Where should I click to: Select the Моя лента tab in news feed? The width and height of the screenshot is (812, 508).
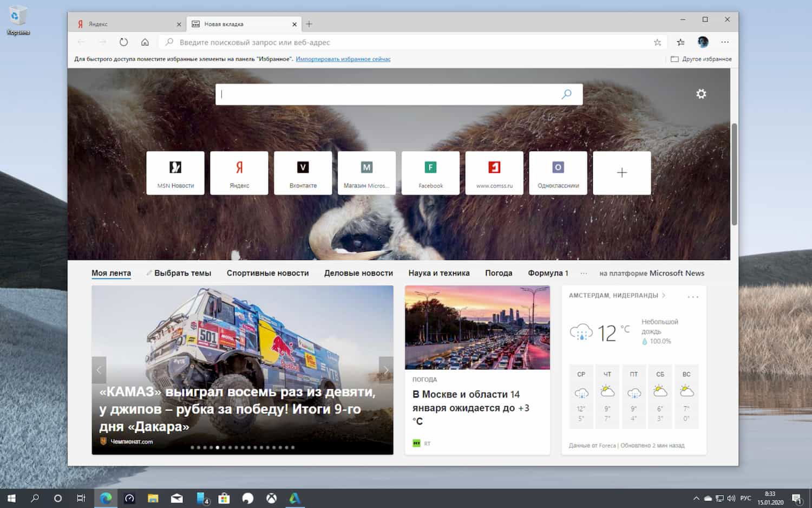[x=111, y=273]
